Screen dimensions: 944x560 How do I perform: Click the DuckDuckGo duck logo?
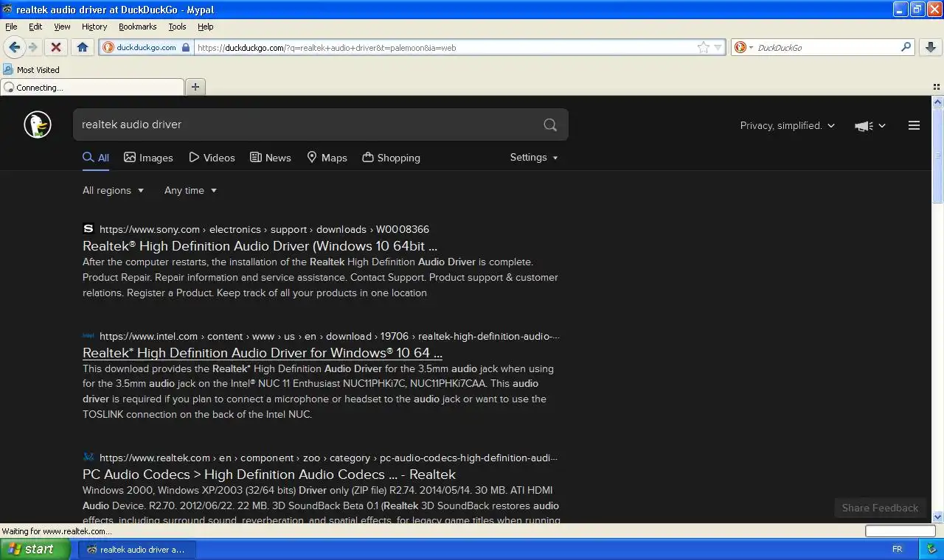pos(38,125)
